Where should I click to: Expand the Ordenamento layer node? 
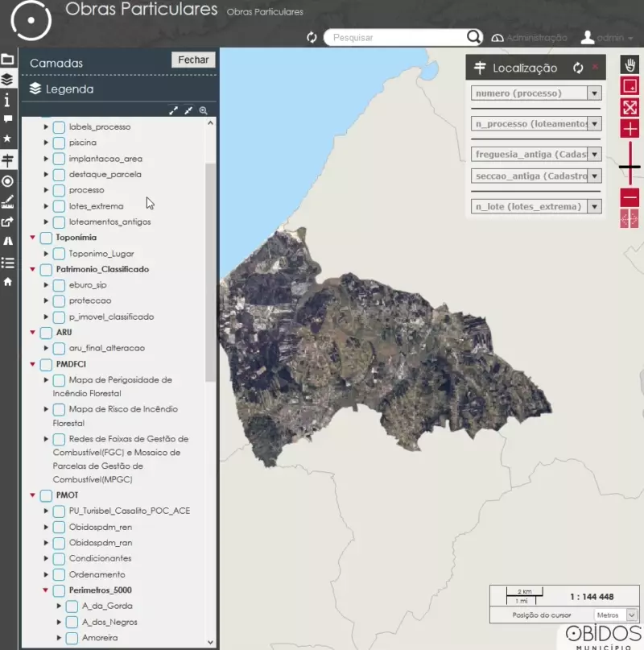pyautogui.click(x=46, y=574)
